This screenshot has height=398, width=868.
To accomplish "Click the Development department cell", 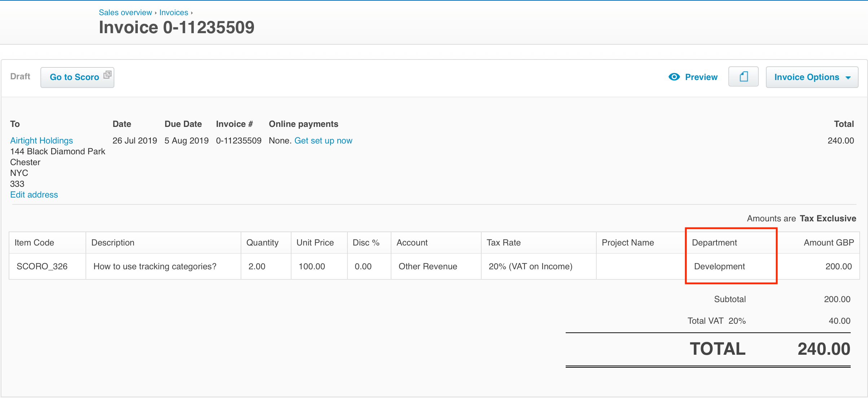I will [731, 266].
